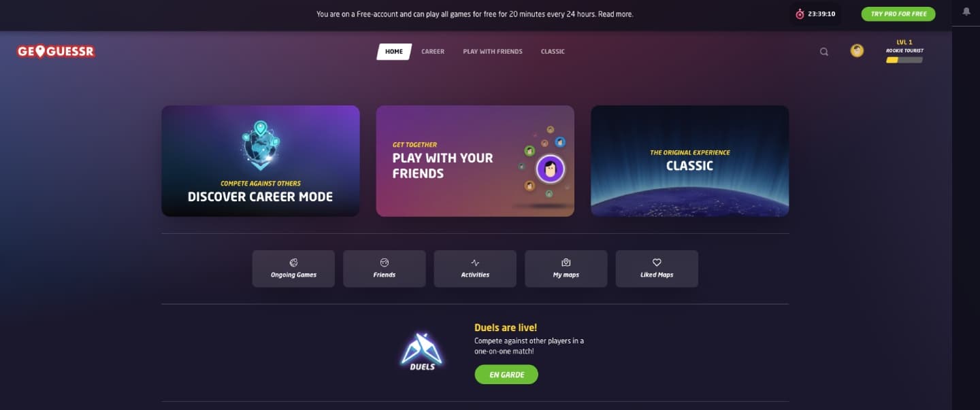Image resolution: width=980 pixels, height=410 pixels.
Task: Open the Friends tile
Action: pos(385,269)
